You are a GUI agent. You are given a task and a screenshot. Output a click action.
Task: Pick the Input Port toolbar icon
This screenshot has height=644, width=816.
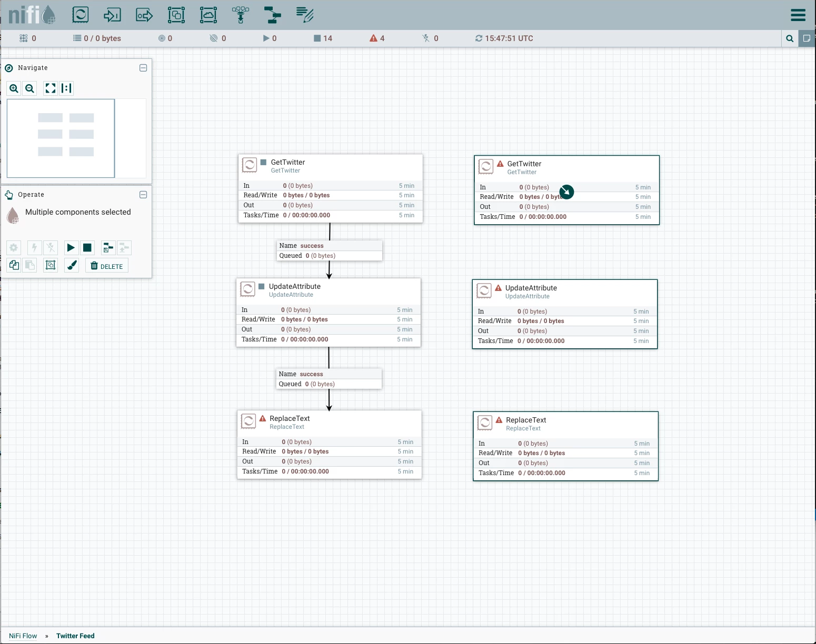pyautogui.click(x=112, y=15)
